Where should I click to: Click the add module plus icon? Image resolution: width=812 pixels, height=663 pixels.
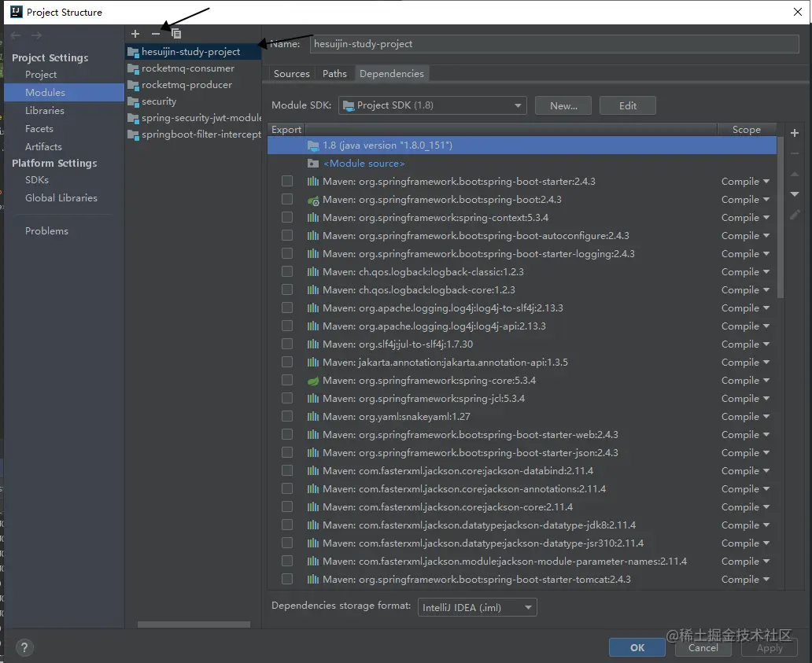pyautogui.click(x=135, y=34)
